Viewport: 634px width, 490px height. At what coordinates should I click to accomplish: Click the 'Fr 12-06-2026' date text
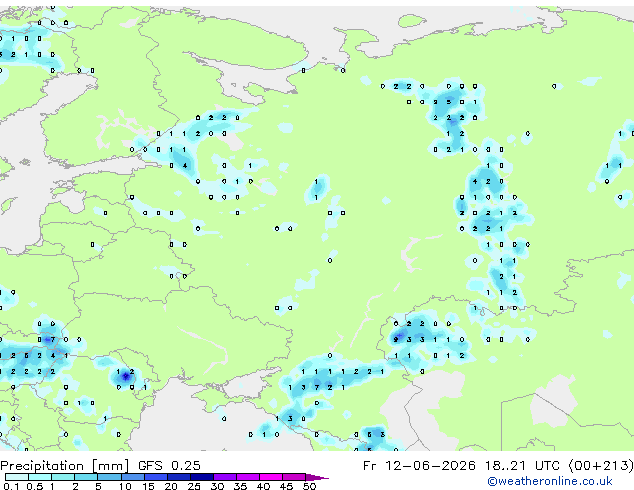[x=419, y=466]
